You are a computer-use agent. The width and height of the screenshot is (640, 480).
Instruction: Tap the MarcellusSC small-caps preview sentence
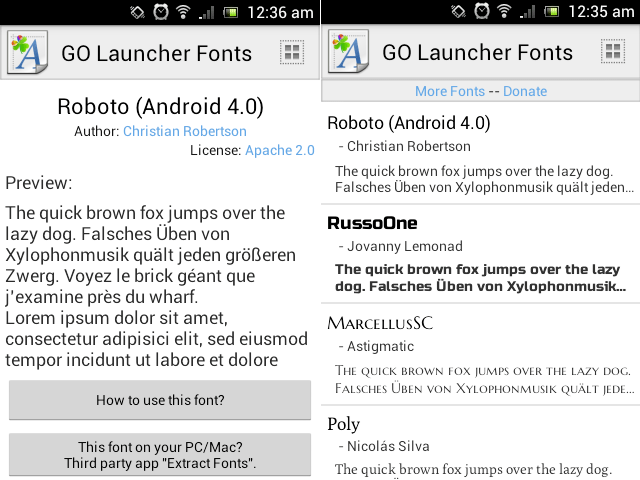[x=484, y=379]
